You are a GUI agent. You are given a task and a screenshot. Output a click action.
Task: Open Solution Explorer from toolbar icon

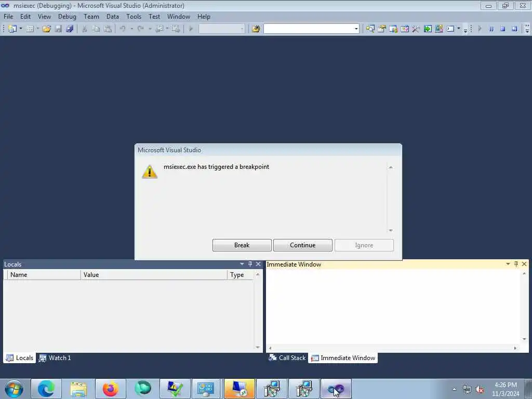[x=370, y=29]
